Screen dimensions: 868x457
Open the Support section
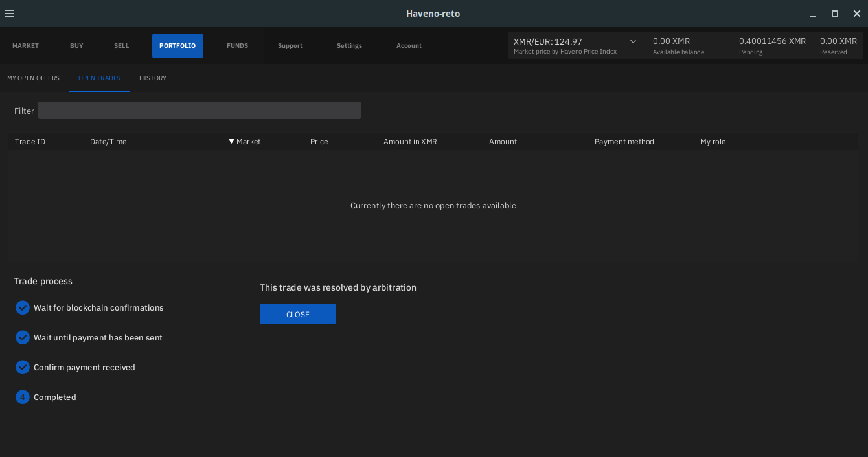(290, 46)
